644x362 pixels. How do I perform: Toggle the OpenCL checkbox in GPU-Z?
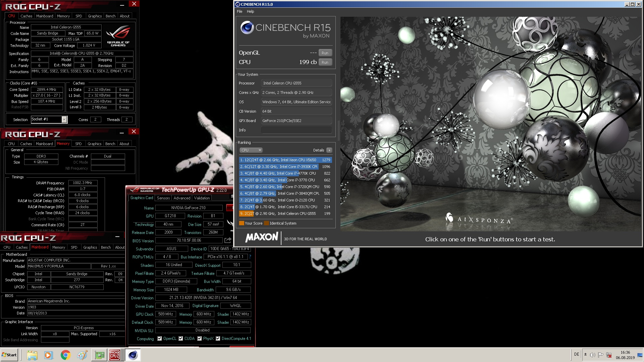pos(160,339)
